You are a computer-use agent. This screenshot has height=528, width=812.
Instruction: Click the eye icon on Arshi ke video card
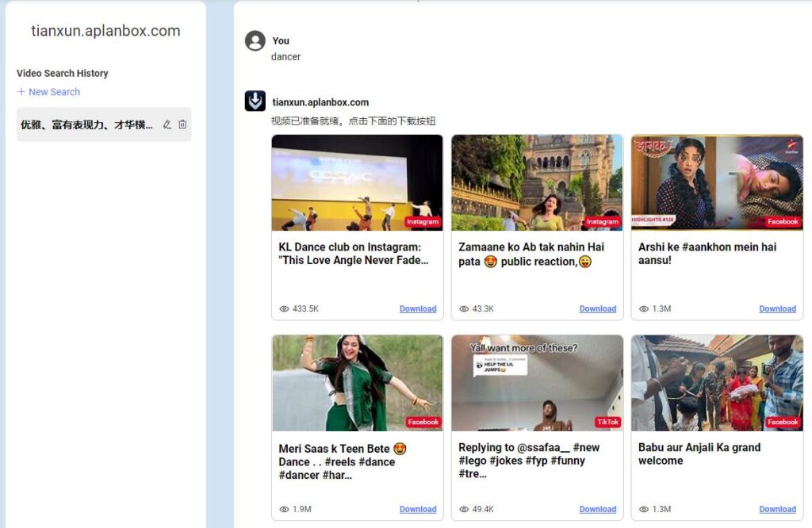point(643,308)
